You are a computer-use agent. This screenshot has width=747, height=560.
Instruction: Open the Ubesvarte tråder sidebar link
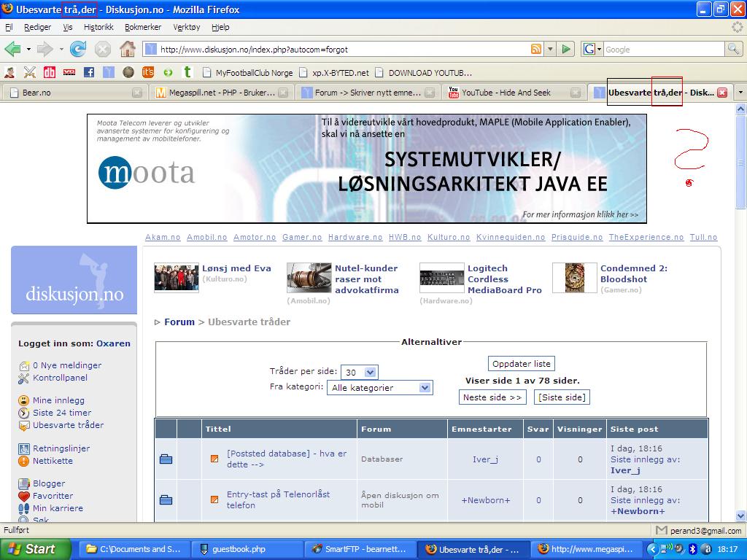click(x=68, y=425)
